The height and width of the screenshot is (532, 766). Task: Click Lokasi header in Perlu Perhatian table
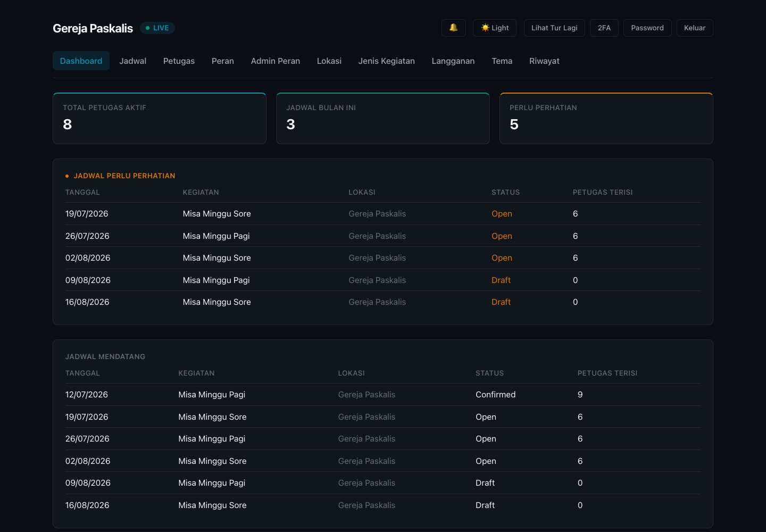coord(362,193)
